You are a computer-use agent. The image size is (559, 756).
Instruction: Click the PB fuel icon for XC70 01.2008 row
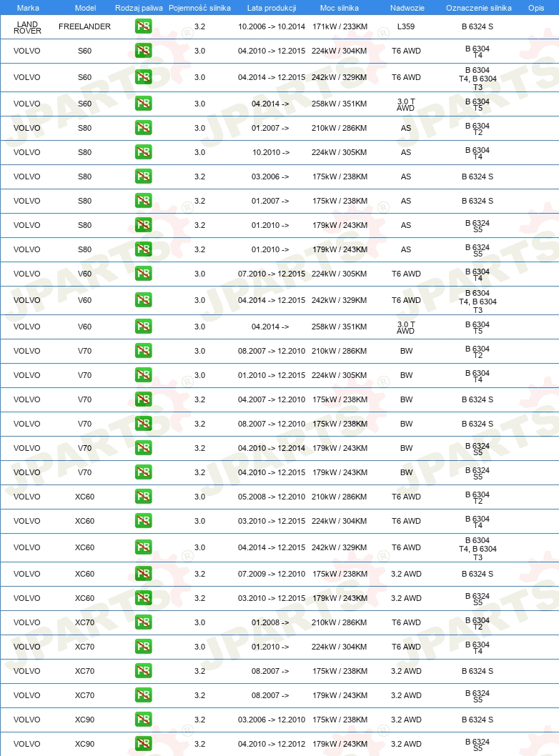click(x=143, y=622)
